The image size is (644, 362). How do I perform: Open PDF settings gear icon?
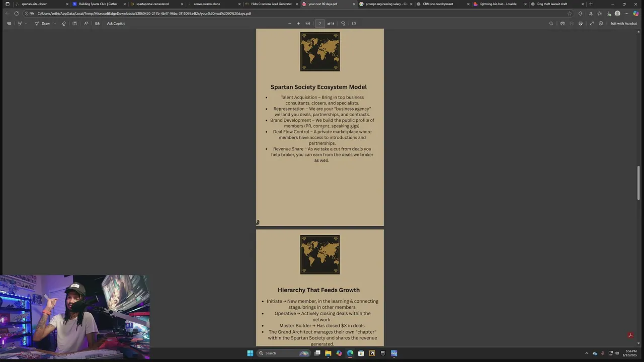[x=601, y=24]
